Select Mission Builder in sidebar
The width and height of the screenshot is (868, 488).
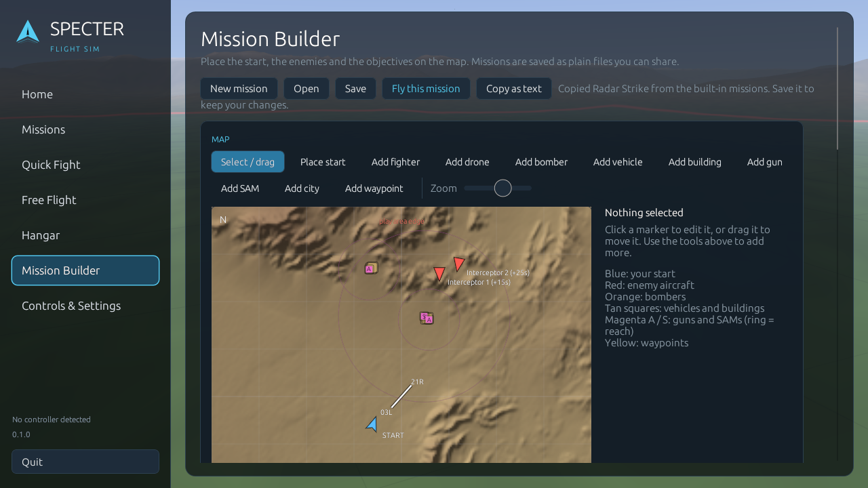coord(85,270)
